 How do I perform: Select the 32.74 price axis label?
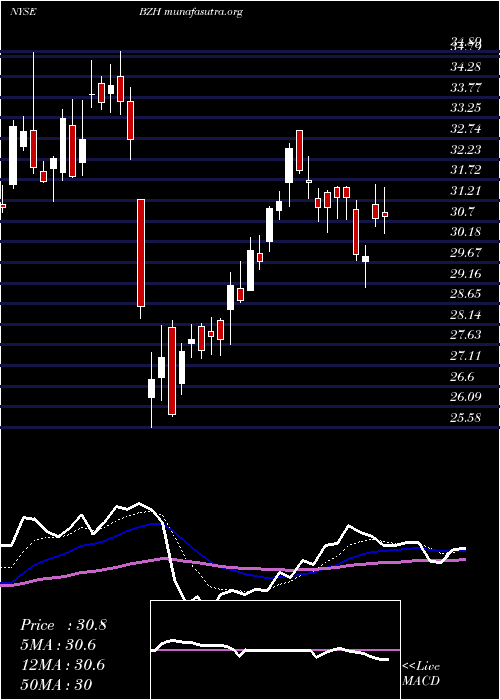point(466,129)
